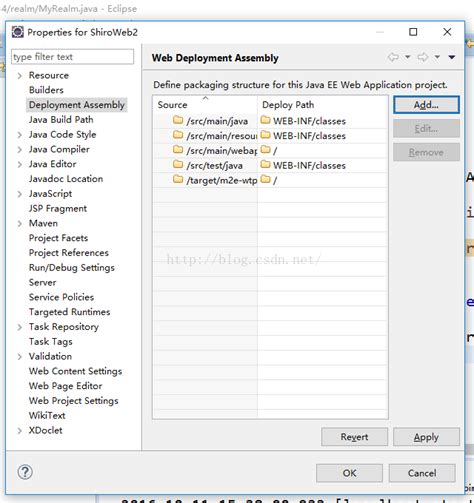Screen dimensions: 474x503
Task: Select the /src/main/java folder icon
Action: coord(178,120)
